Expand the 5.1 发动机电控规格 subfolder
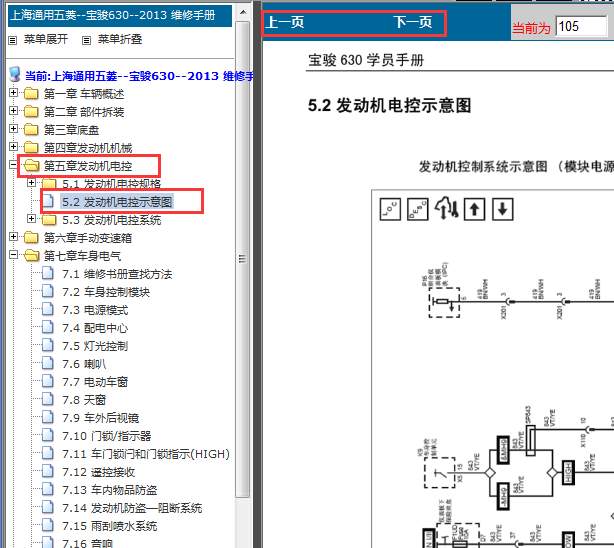614x548 pixels. [31, 183]
